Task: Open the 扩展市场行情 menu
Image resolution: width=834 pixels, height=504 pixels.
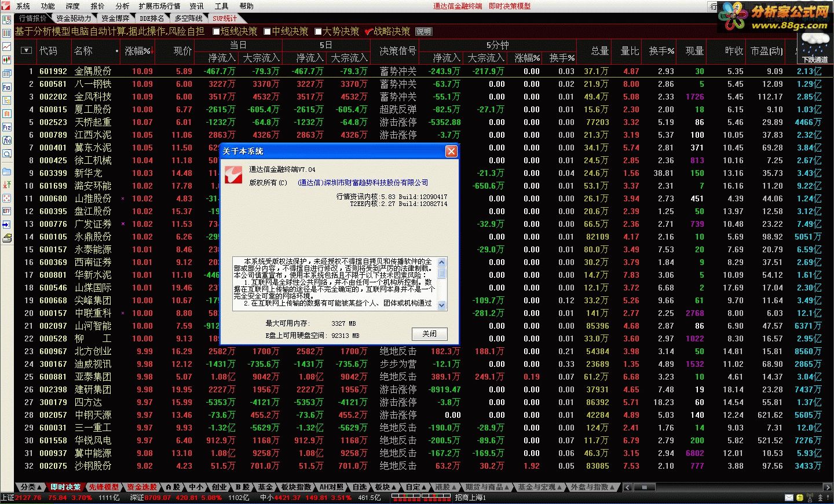Action: (159, 6)
